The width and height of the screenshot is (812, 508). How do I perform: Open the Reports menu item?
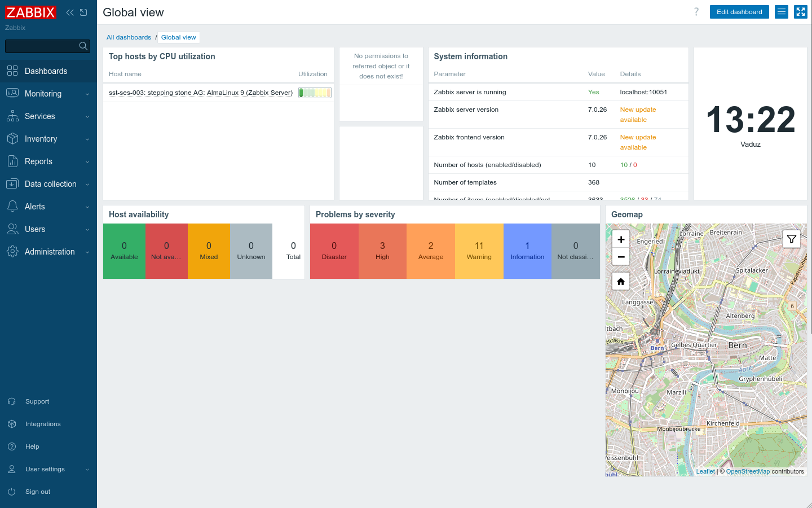pyautogui.click(x=48, y=161)
